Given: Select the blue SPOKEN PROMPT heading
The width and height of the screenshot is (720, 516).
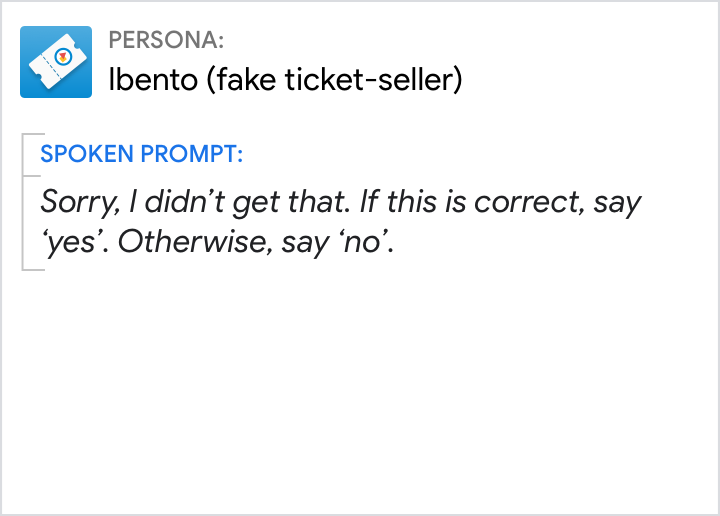Looking at the screenshot, I should coord(141,155).
